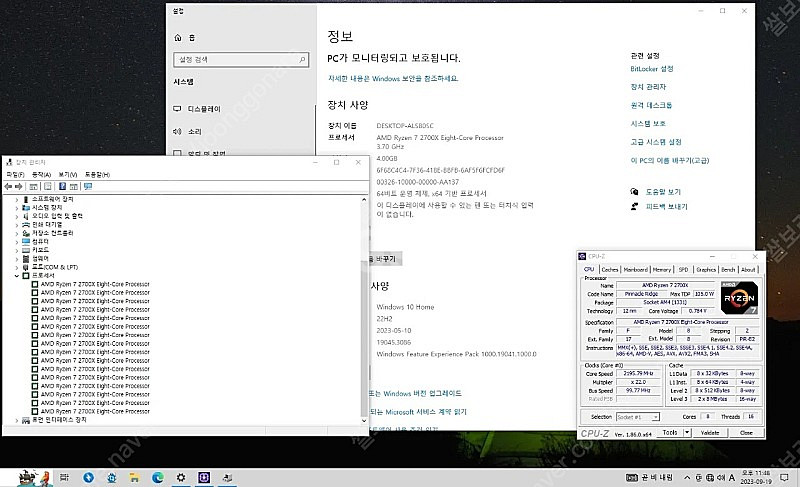Click the Close button in CPU-Z
This screenshot has height=487, width=800.
coord(746,432)
